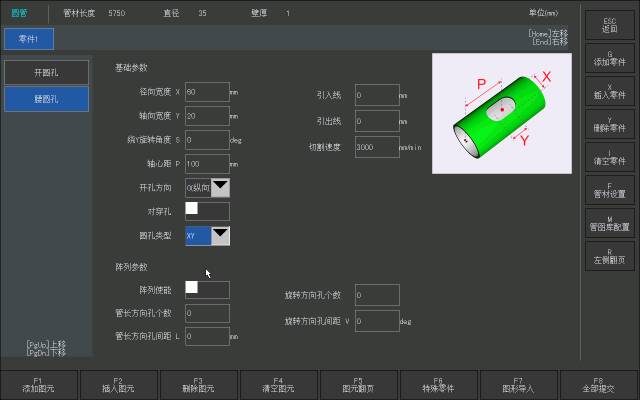The width and height of the screenshot is (640, 400).
Task: Click F7 图形导入
Action: (x=518, y=385)
